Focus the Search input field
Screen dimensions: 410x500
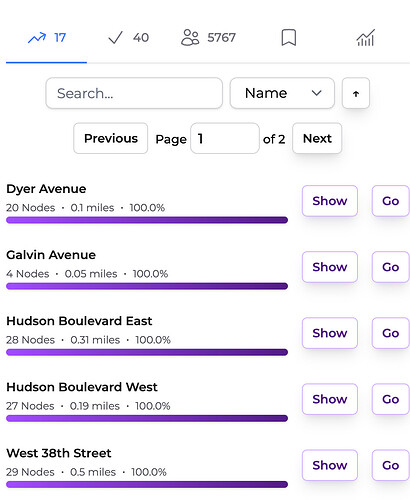[134, 93]
